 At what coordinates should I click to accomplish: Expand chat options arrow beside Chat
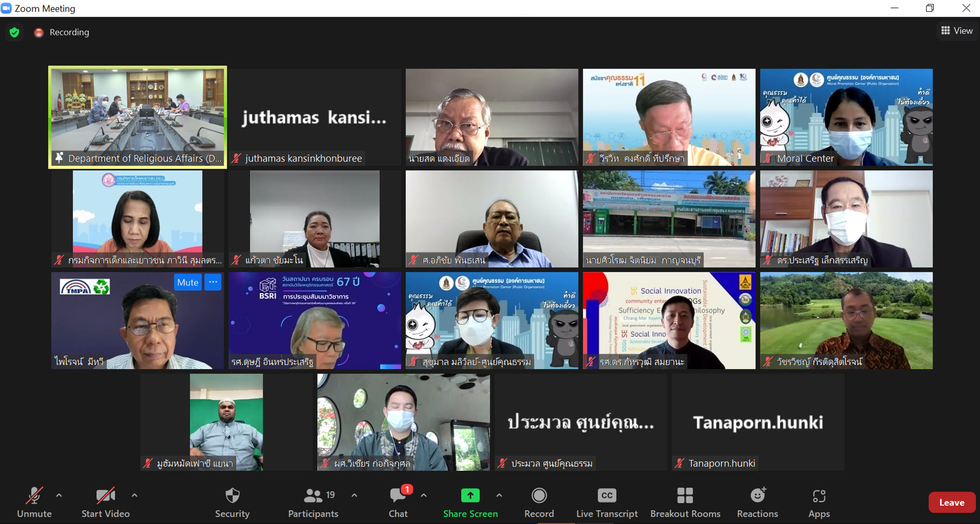click(424, 495)
